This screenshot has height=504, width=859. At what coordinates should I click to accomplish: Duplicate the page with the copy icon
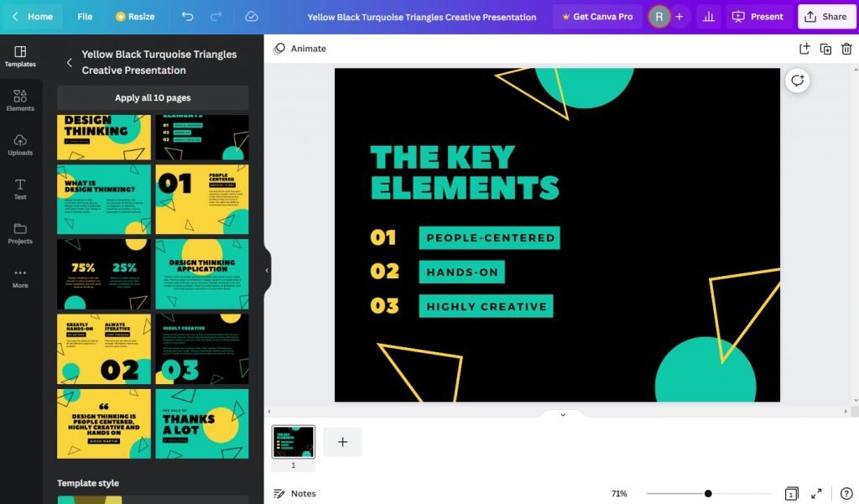coord(825,49)
